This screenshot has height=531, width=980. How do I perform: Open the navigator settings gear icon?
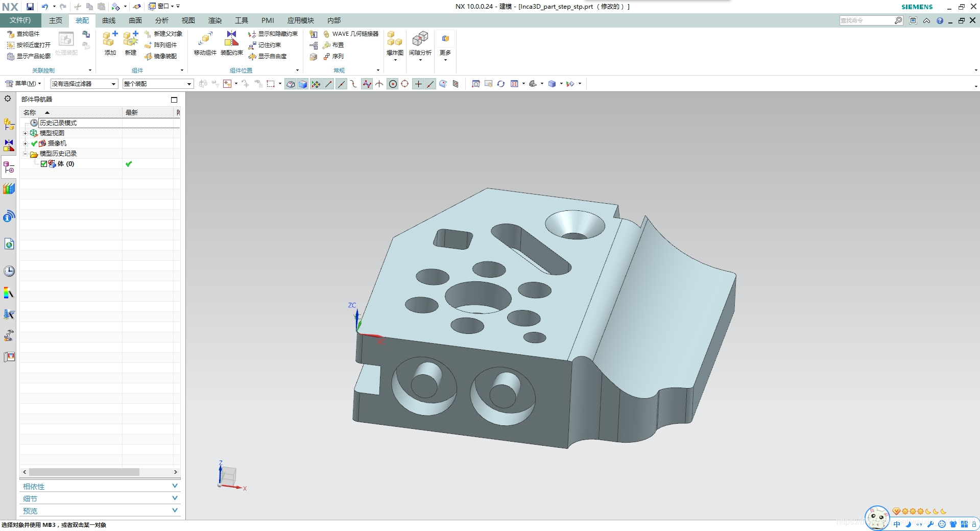(8, 99)
